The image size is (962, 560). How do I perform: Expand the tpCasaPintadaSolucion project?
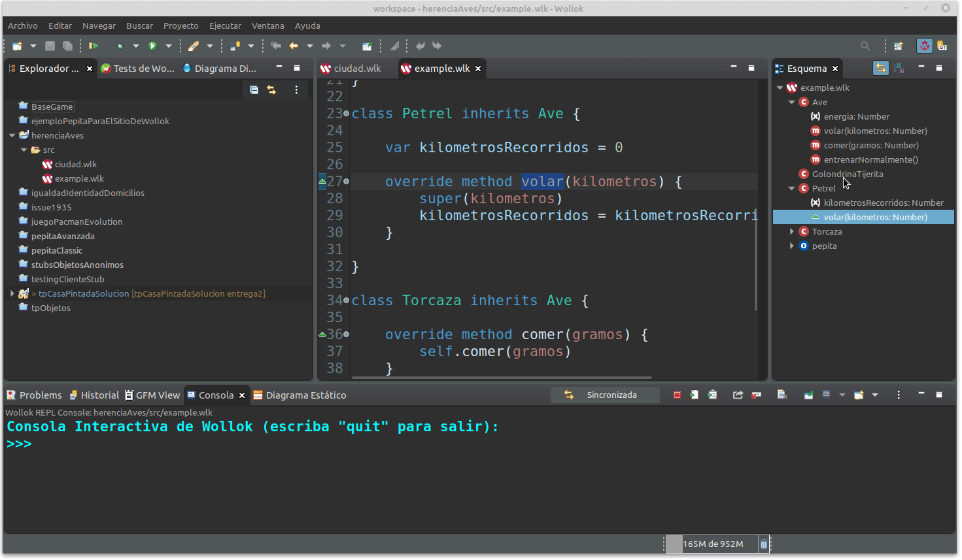(x=12, y=293)
